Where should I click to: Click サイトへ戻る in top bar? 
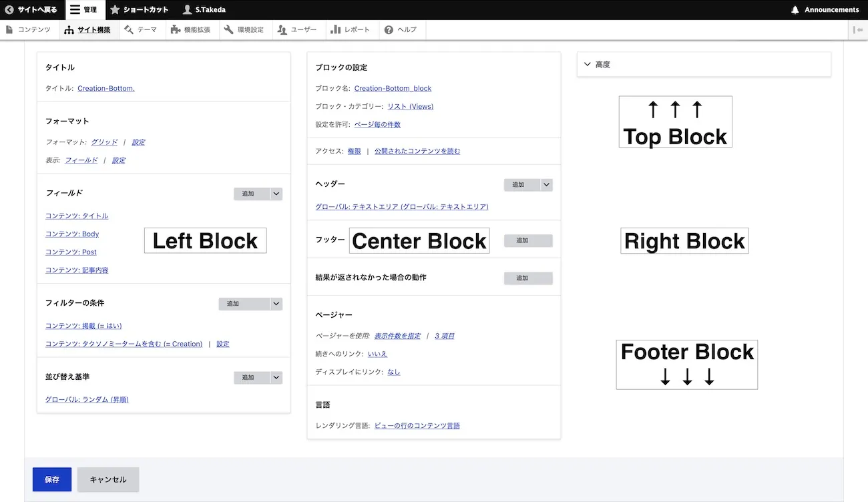point(31,10)
